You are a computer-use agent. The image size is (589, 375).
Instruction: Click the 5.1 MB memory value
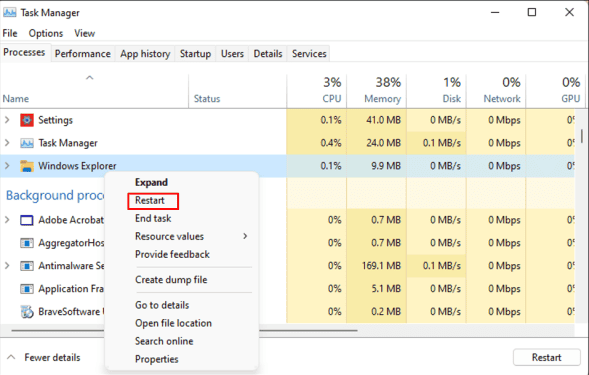point(386,289)
